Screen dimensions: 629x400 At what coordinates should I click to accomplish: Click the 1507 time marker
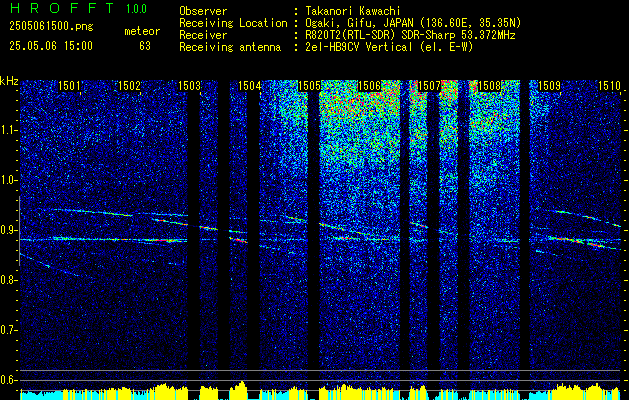tap(429, 85)
